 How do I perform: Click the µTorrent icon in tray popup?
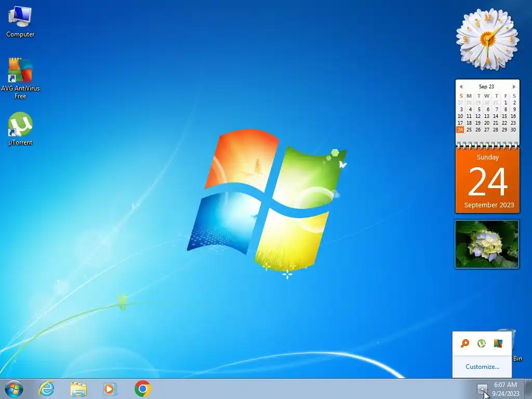tap(482, 343)
